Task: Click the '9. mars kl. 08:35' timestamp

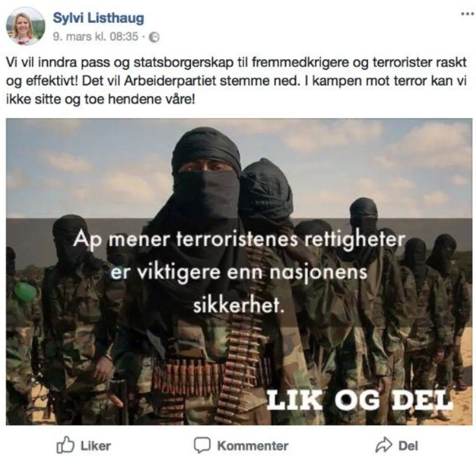Action: click(95, 37)
